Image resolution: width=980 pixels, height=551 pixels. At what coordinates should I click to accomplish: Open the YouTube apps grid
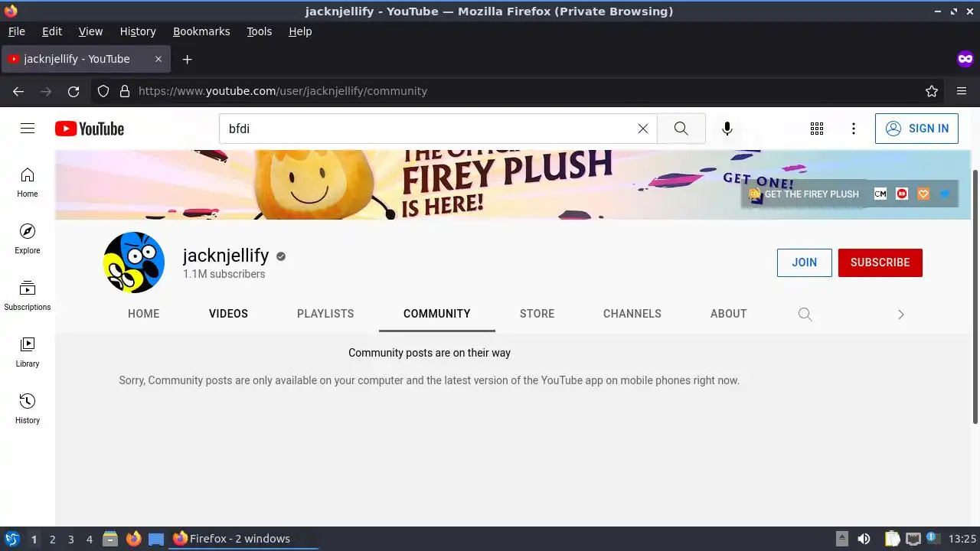pos(817,129)
